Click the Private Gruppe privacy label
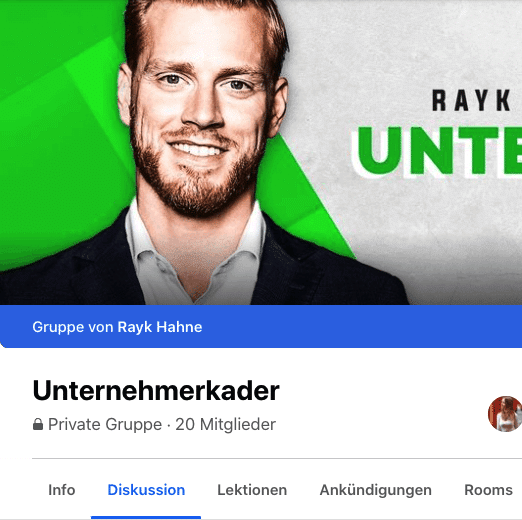 (x=105, y=424)
